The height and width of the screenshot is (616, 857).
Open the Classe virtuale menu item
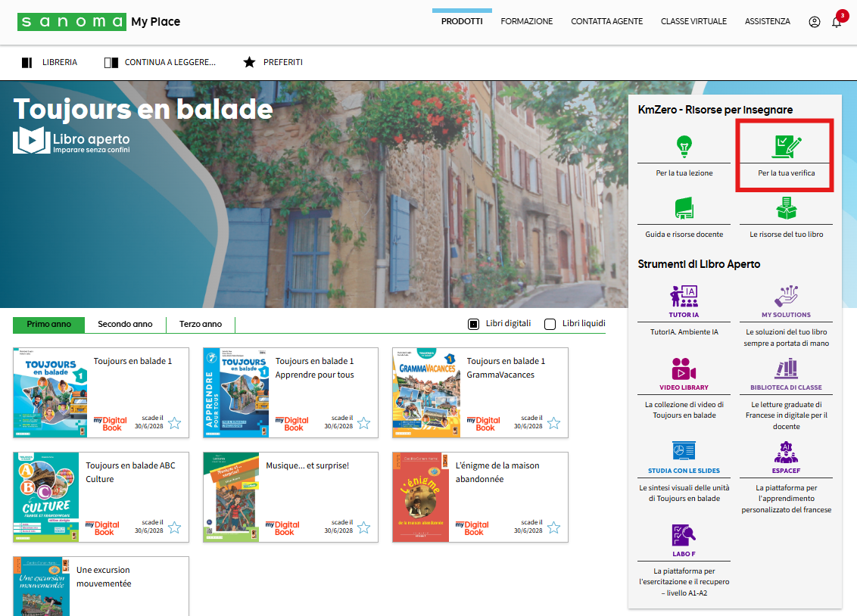point(693,21)
